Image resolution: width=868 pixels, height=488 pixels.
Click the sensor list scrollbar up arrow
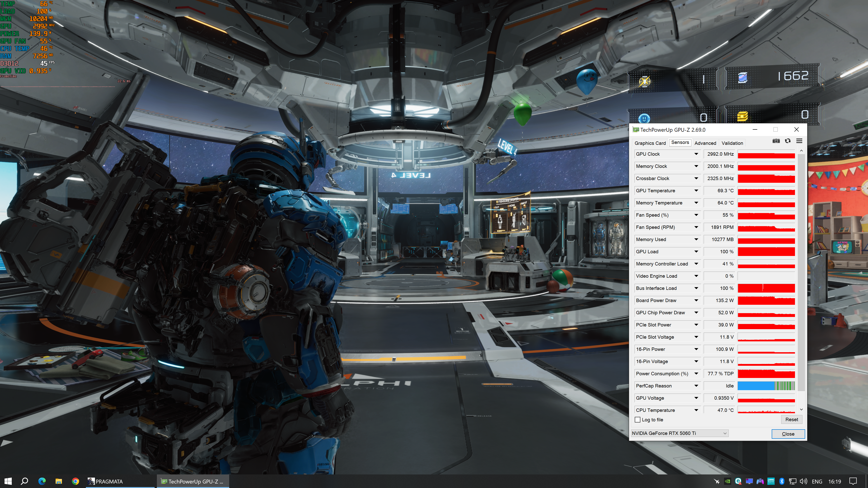(x=801, y=150)
